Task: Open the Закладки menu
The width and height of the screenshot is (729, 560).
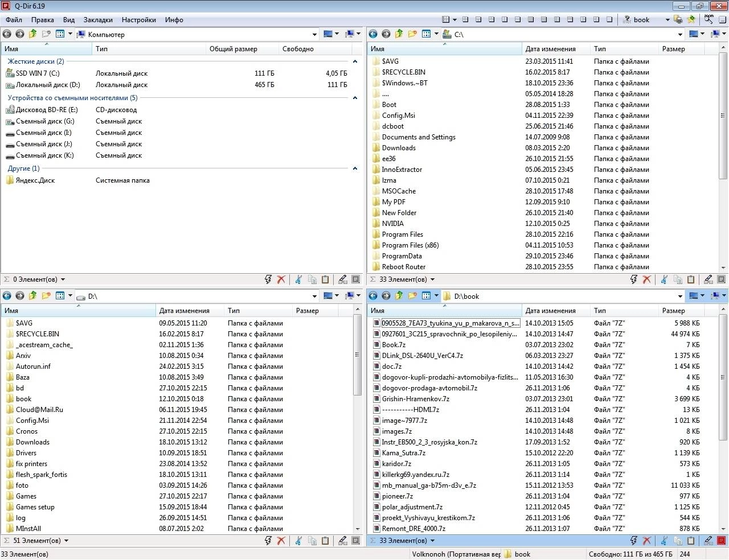Action: click(x=98, y=19)
